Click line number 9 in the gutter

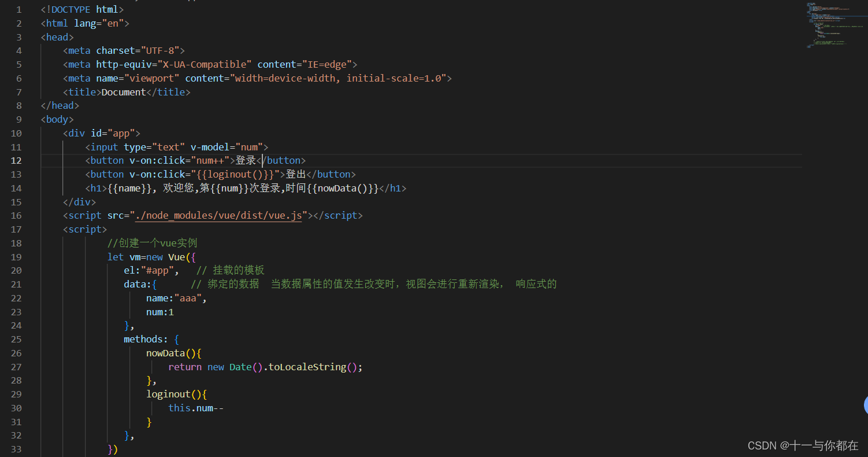pyautogui.click(x=19, y=120)
